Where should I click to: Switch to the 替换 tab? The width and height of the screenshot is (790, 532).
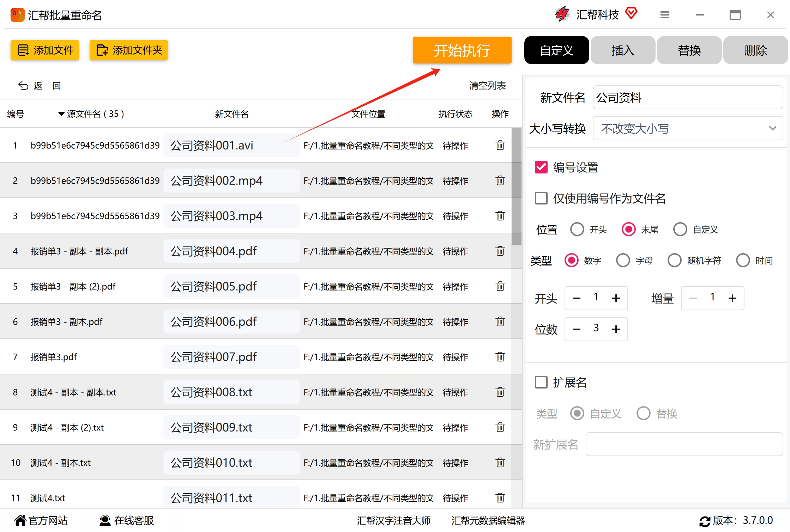click(x=689, y=50)
